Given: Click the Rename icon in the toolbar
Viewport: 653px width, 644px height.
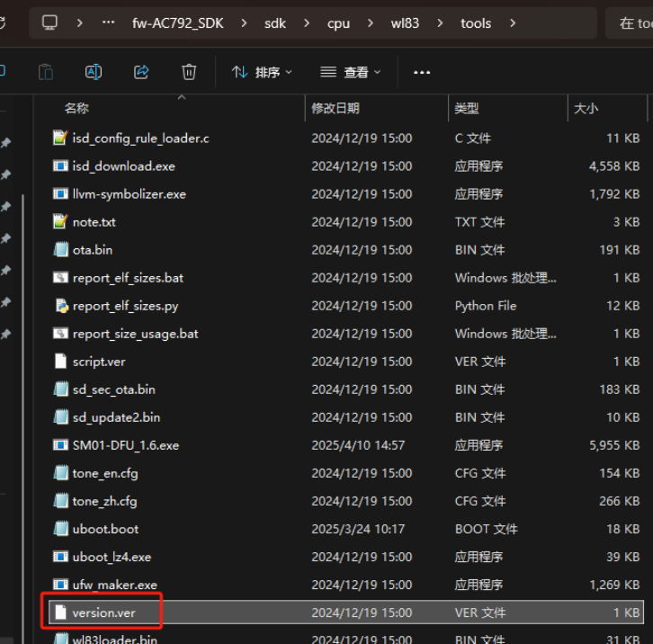Looking at the screenshot, I should point(94,72).
